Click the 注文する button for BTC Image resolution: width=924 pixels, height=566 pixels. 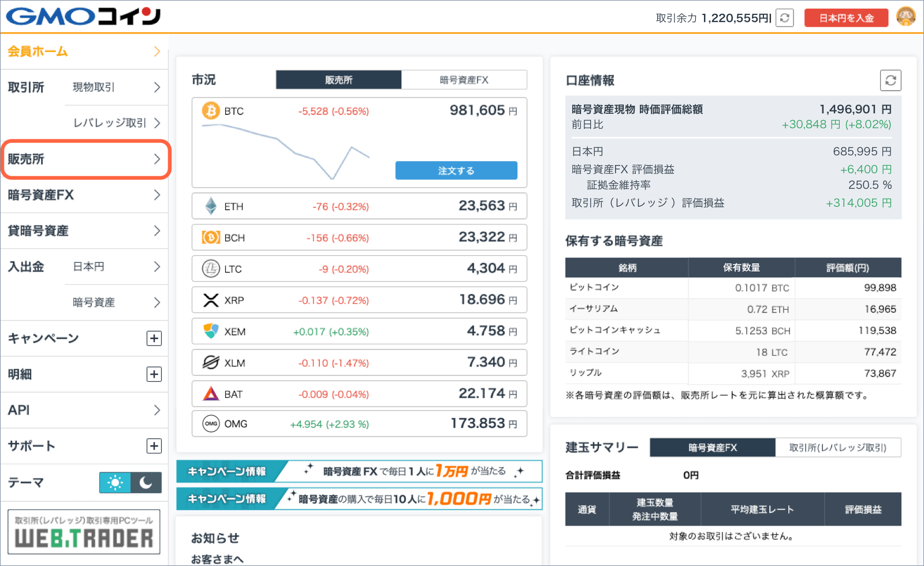456,170
